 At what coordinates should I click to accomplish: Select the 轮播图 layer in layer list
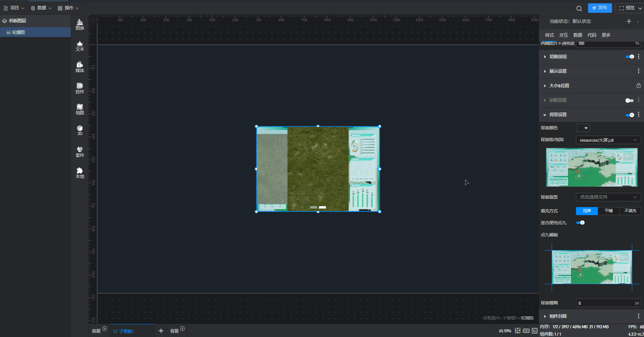[19, 32]
